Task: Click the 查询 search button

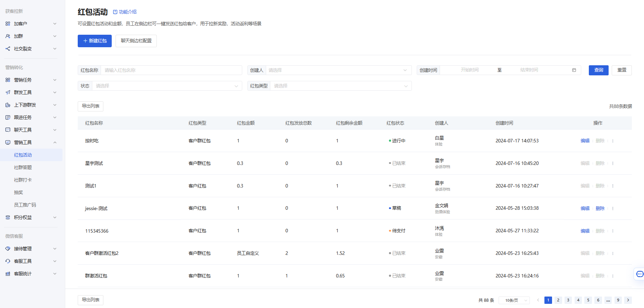Action: (599, 70)
